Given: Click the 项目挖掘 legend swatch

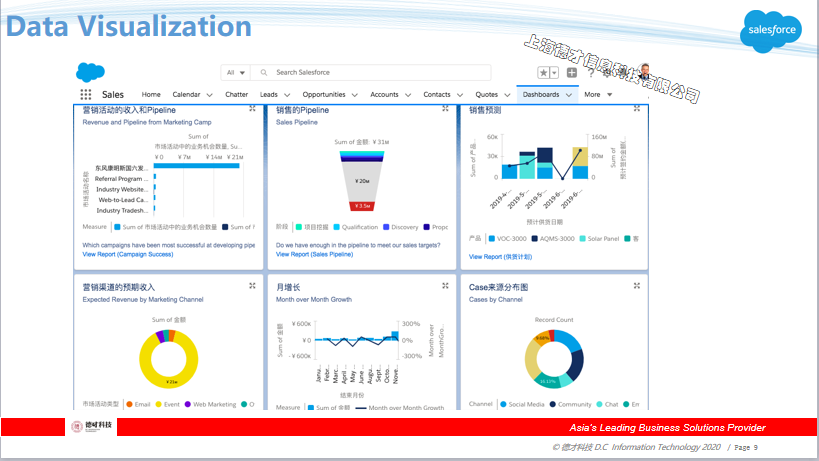Looking at the screenshot, I should [299, 227].
